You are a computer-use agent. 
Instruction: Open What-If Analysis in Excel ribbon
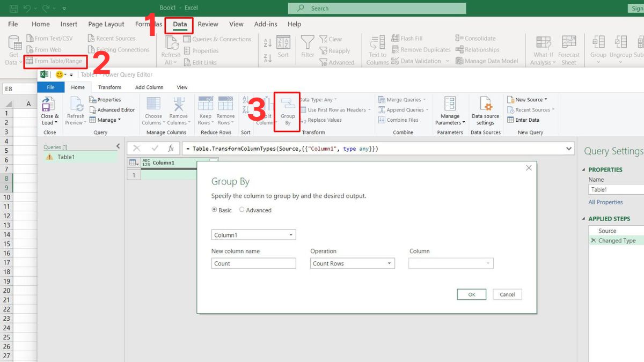click(543, 50)
